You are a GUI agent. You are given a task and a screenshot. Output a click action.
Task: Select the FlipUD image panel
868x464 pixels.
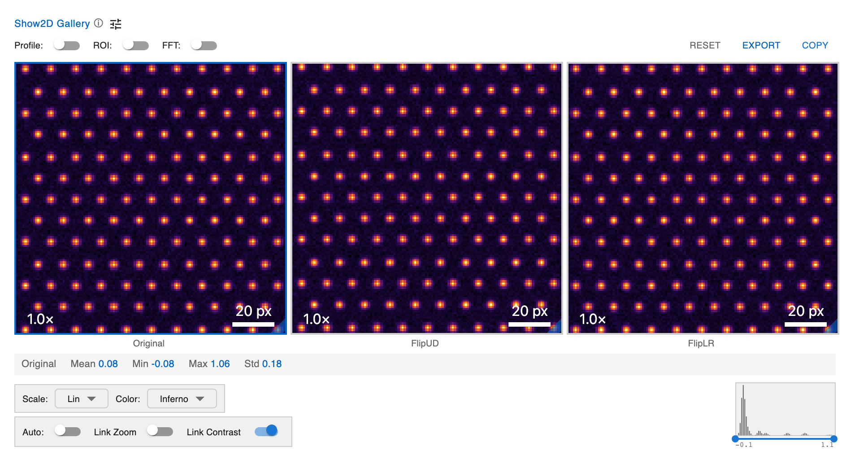coord(426,197)
